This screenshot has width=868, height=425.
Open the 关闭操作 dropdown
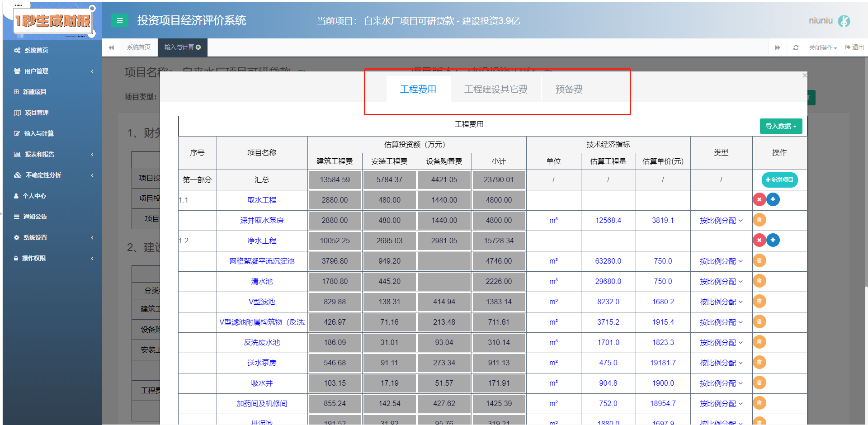click(x=822, y=47)
